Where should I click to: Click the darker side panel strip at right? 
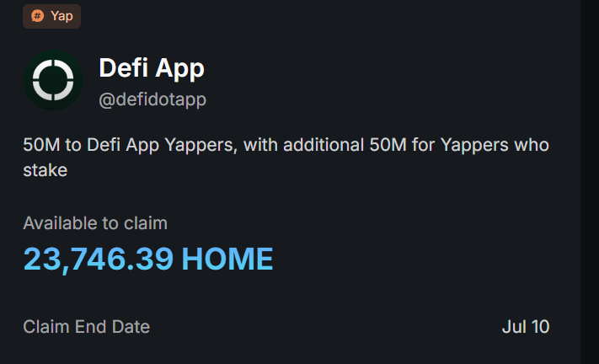590,182
